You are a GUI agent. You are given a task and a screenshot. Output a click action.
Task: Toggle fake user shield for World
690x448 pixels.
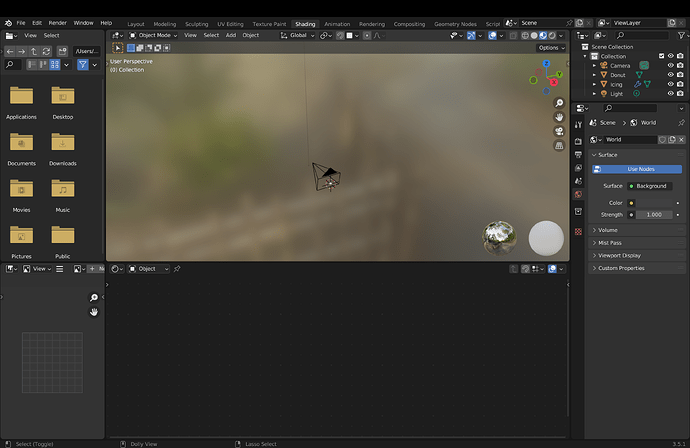pos(662,140)
